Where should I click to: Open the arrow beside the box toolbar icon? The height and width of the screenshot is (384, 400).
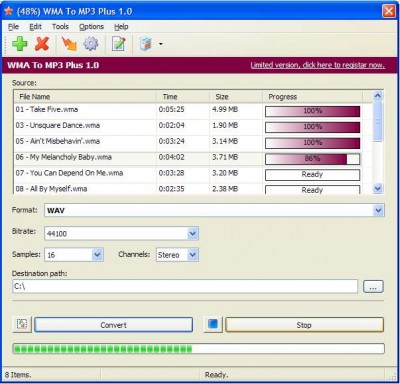(161, 44)
